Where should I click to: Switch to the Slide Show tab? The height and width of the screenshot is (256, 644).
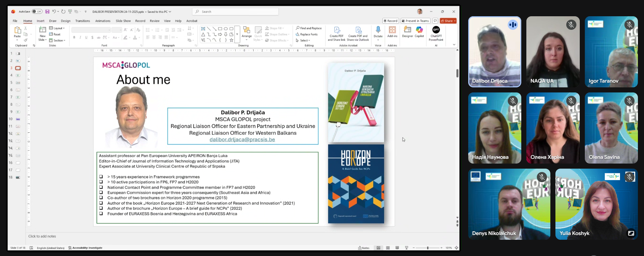coord(123,21)
